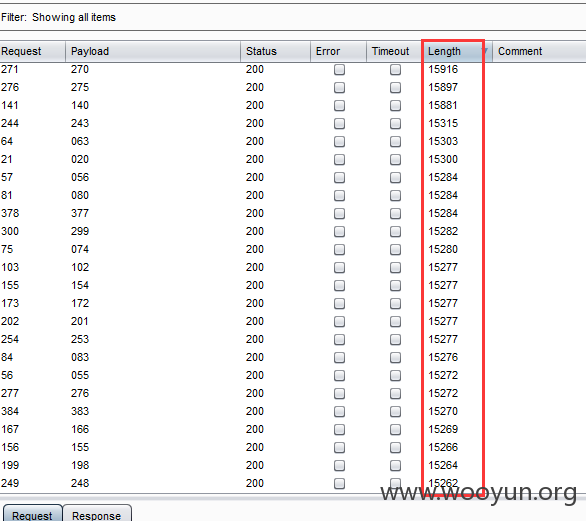The width and height of the screenshot is (586, 521).
Task: Sort by the Status column header
Action: 275,51
